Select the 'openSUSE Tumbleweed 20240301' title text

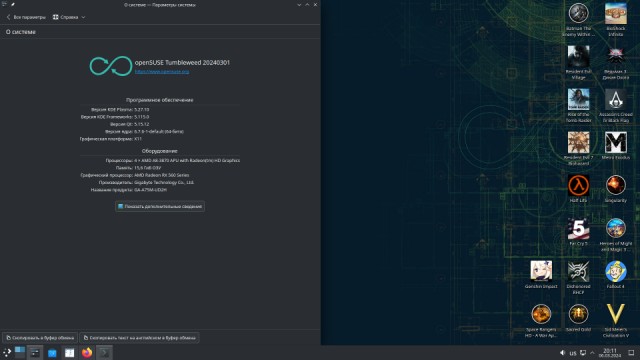(x=182, y=62)
